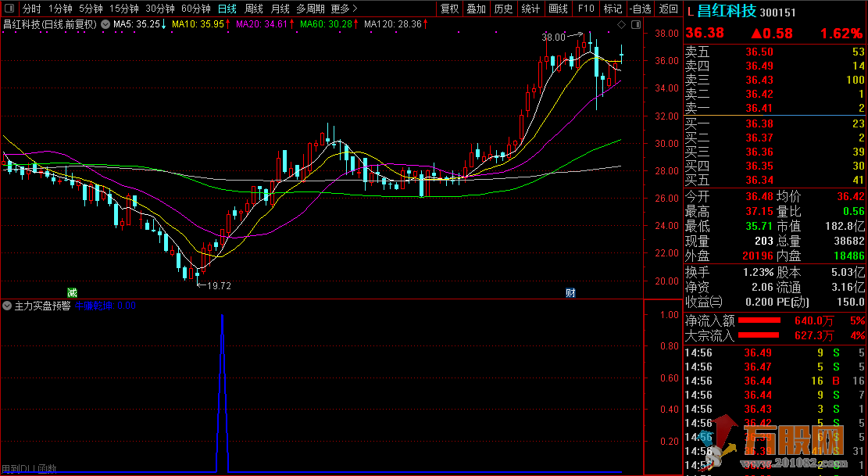Click the MA20: 34.61 label
This screenshot has height=476, width=868.
pos(262,24)
